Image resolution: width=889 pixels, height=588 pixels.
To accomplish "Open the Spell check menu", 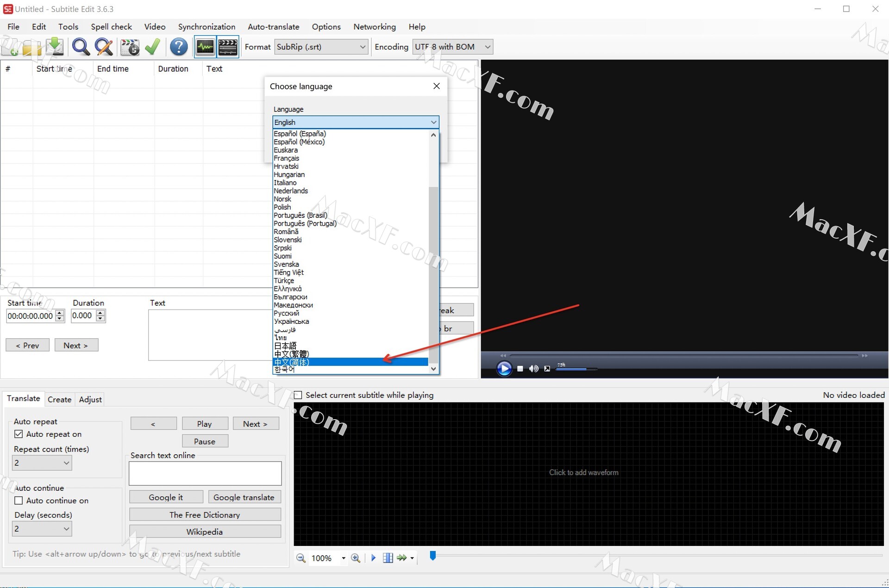I will (111, 27).
